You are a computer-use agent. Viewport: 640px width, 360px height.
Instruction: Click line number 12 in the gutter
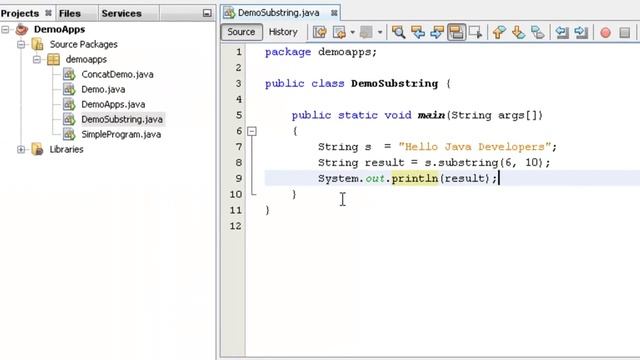tap(236, 226)
